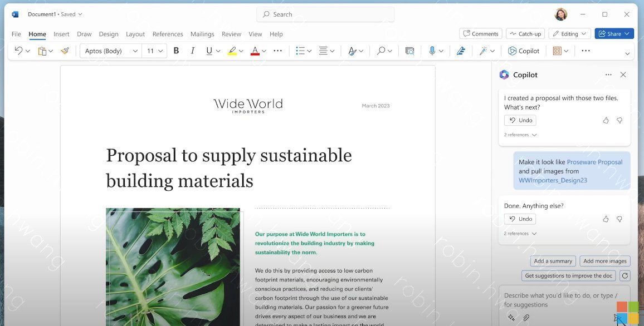Viewport: 644px width, 326px height.
Task: Switch to the Layout tab
Action: pos(135,34)
